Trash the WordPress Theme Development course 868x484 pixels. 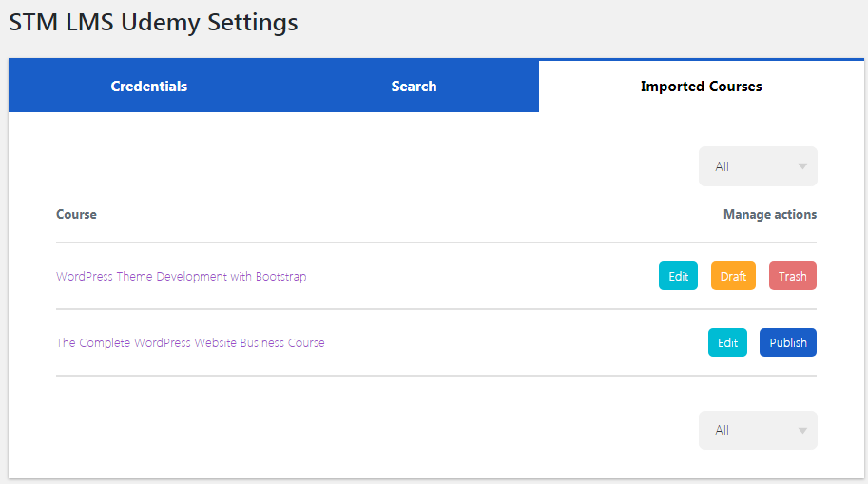793,276
